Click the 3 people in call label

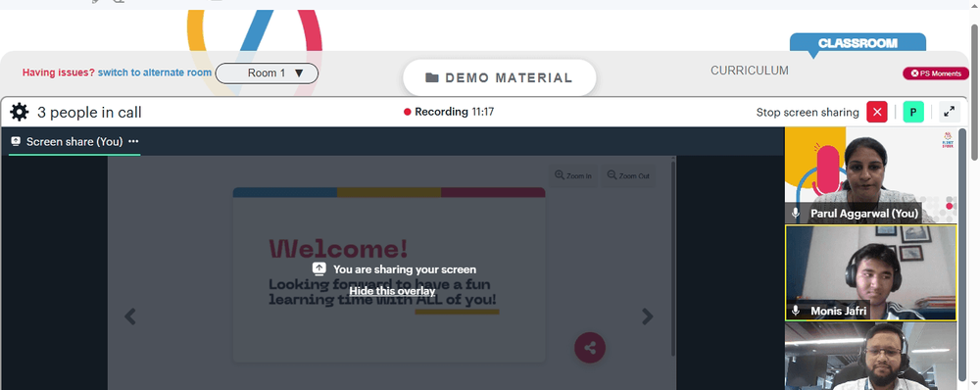point(89,113)
